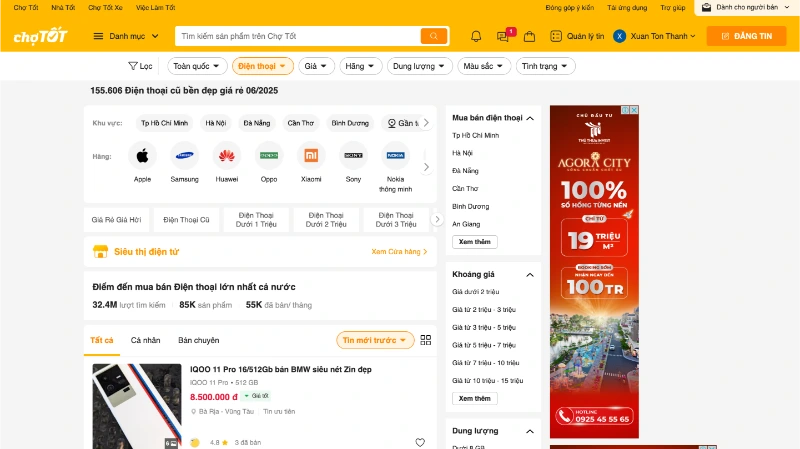Click Giá dưới 2 triệu link
Image resolution: width=800 pixels, height=449 pixels.
point(476,292)
